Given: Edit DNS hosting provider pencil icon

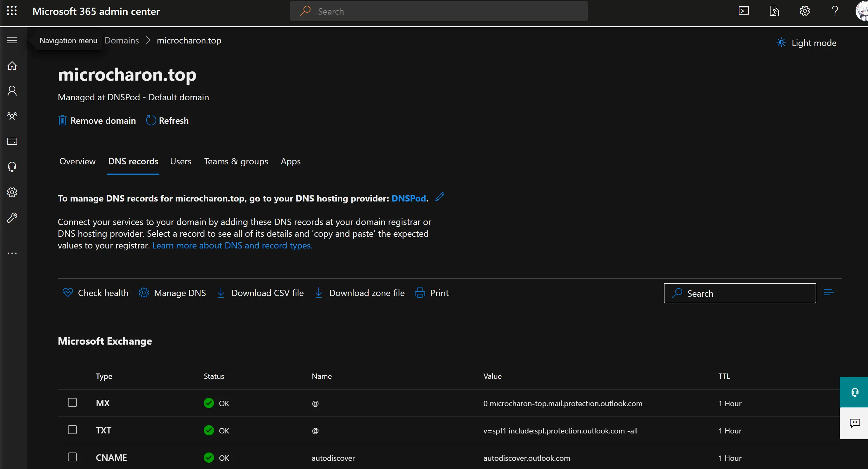Looking at the screenshot, I should pyautogui.click(x=439, y=197).
